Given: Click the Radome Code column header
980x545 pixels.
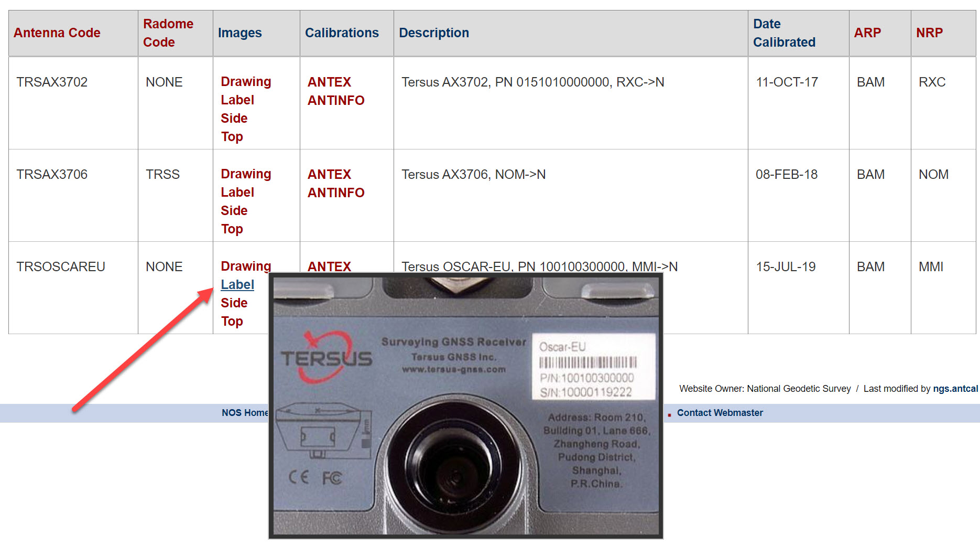Looking at the screenshot, I should (168, 33).
